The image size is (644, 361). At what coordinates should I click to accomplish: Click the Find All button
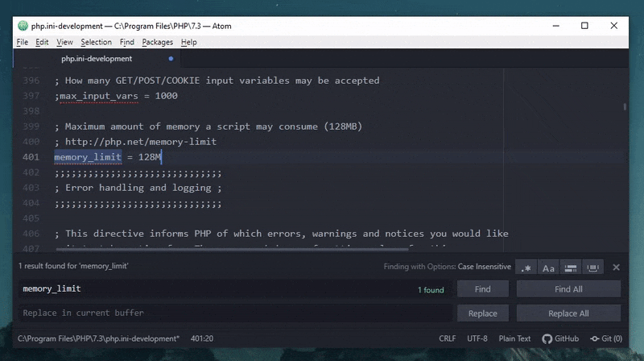point(568,289)
